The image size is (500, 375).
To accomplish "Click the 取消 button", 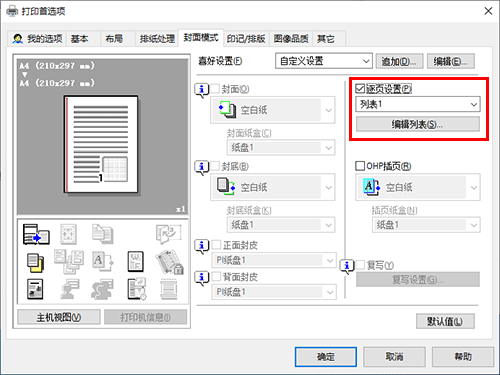I will [x=394, y=357].
